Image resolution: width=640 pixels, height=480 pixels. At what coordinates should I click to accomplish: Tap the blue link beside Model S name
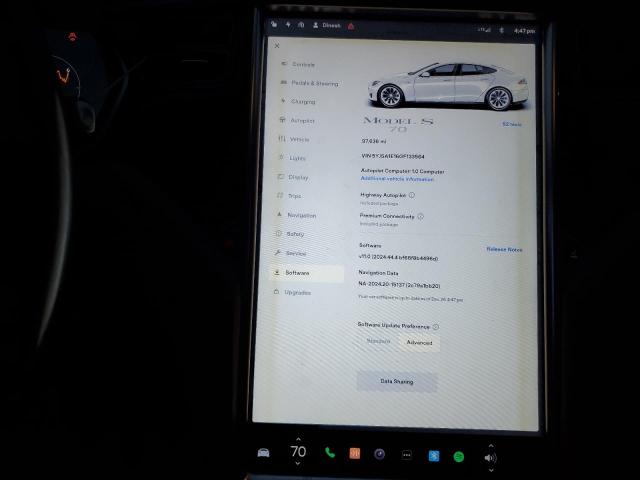pos(512,124)
